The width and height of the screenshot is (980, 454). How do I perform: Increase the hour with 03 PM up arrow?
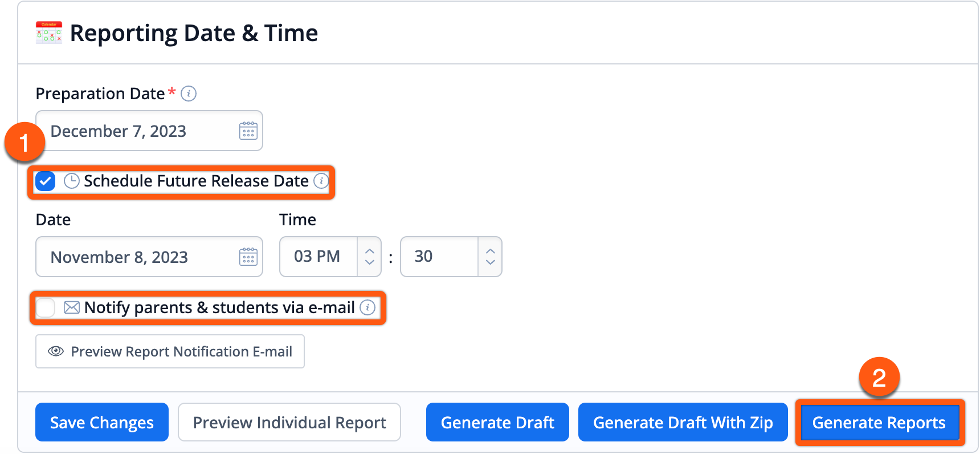point(370,251)
